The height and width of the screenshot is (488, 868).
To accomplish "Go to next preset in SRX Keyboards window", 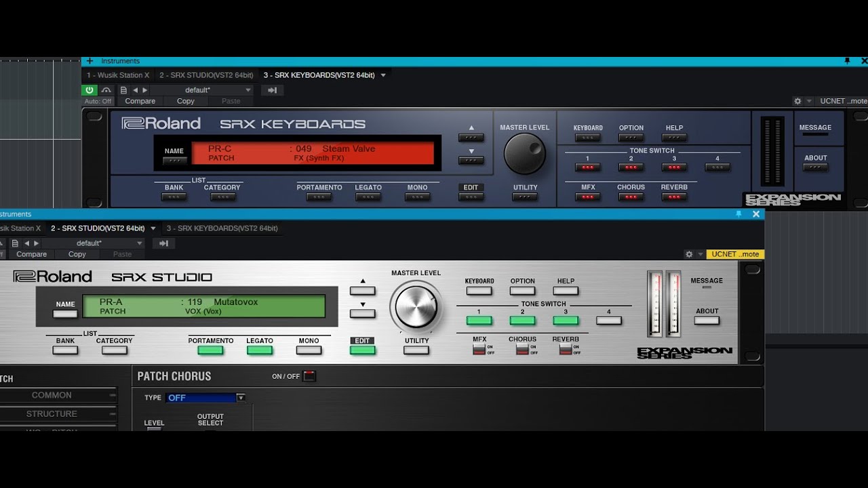I will (x=144, y=90).
